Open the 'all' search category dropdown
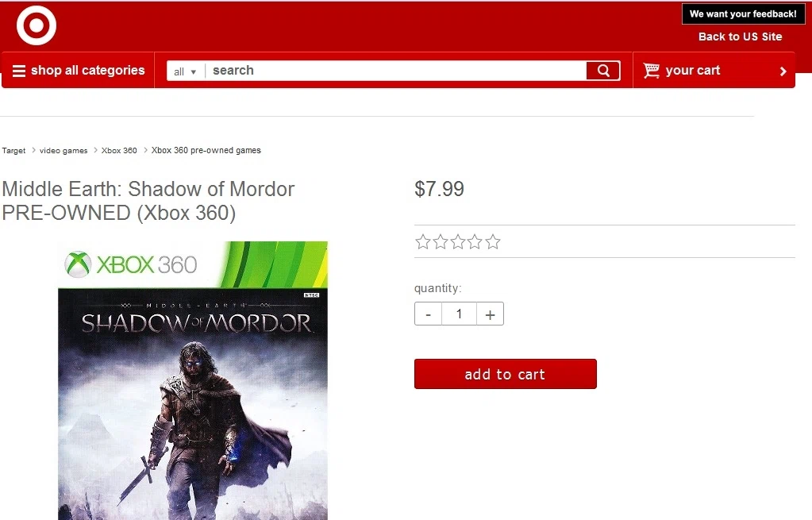Screen dimensions: 812x520 tap(185, 71)
